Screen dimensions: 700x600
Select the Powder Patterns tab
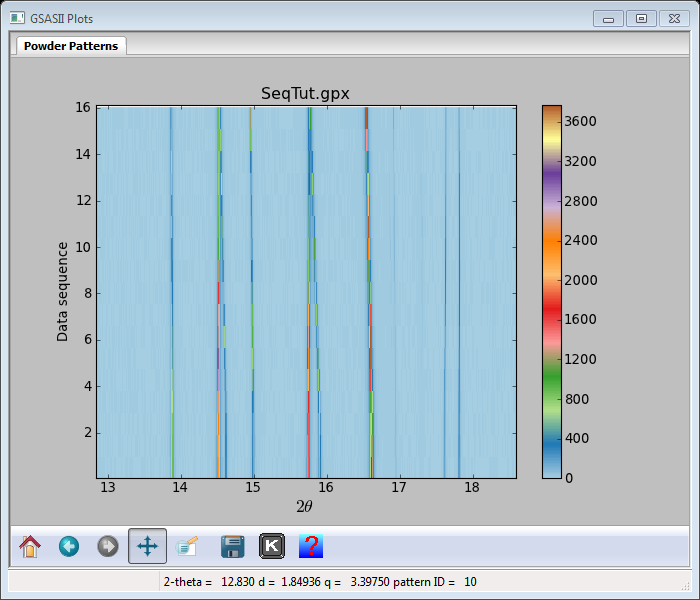pos(71,46)
